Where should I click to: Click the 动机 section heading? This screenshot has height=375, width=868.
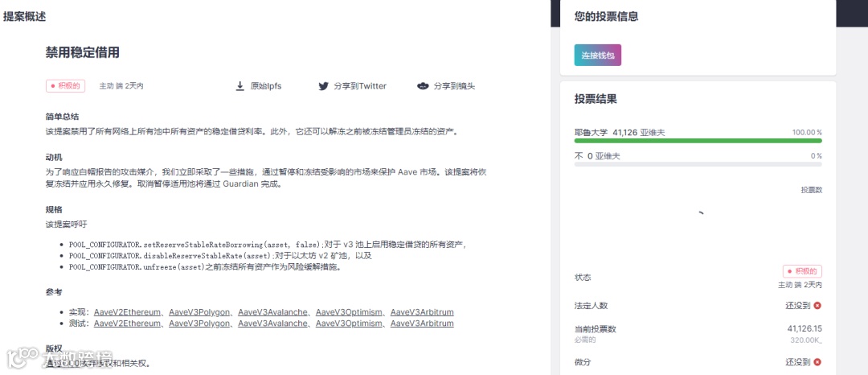point(54,157)
